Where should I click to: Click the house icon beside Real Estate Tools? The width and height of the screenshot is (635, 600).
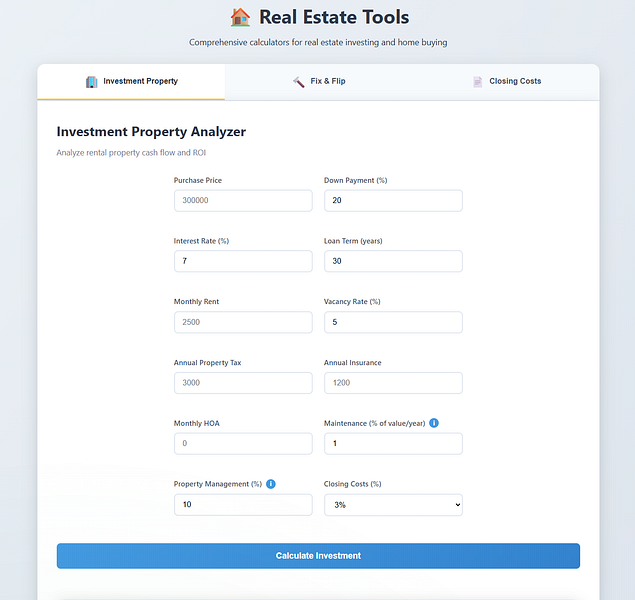(240, 17)
